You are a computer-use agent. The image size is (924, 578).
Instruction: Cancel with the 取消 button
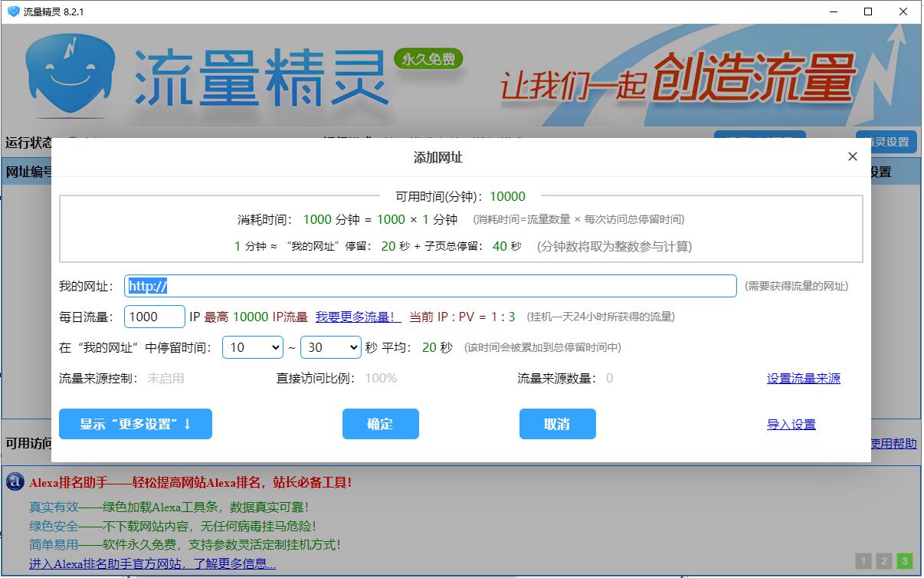pos(558,424)
